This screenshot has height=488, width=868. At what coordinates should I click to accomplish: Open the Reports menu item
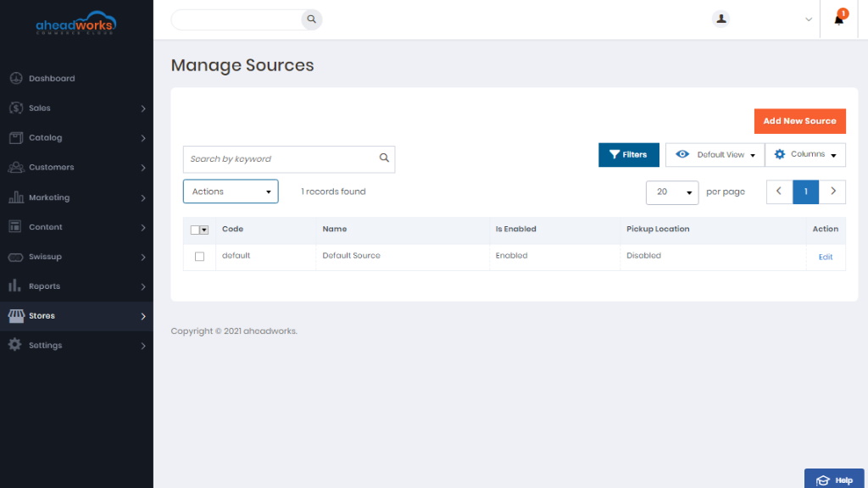tap(76, 286)
